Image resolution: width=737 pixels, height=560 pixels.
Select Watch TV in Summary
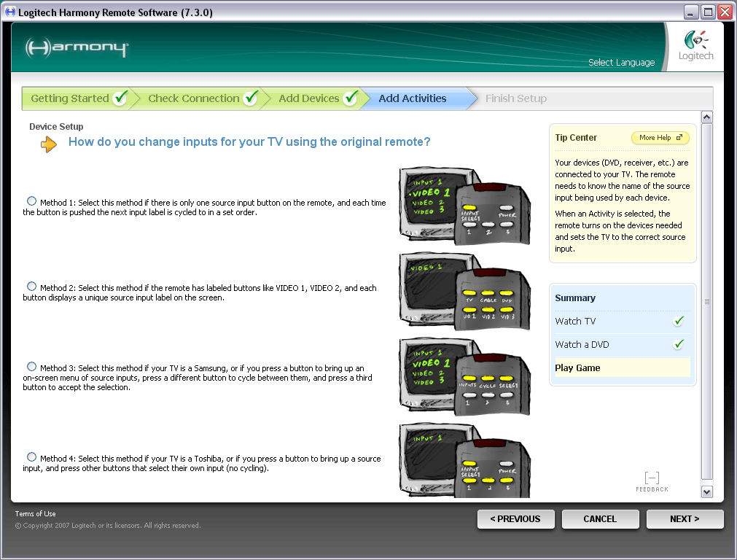(x=622, y=322)
